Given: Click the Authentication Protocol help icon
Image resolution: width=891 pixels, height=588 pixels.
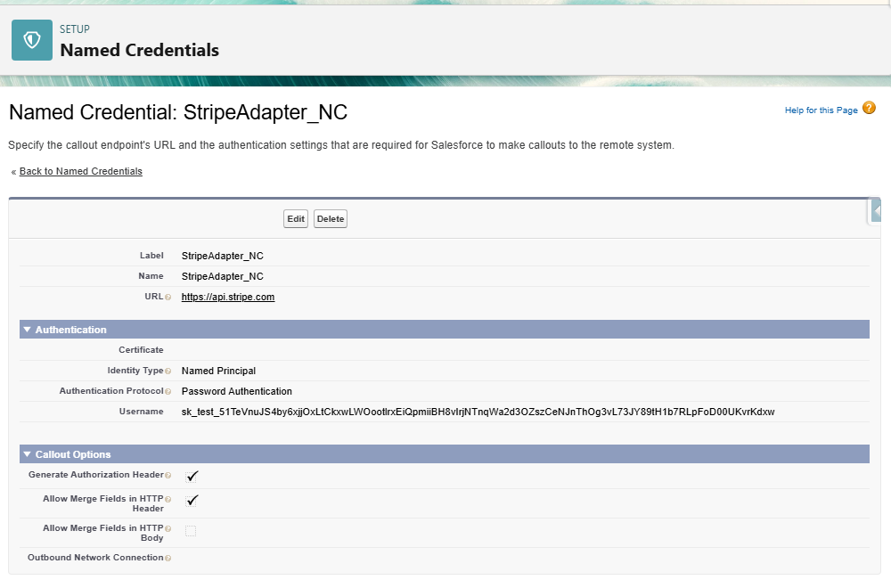Looking at the screenshot, I should click(x=168, y=391).
